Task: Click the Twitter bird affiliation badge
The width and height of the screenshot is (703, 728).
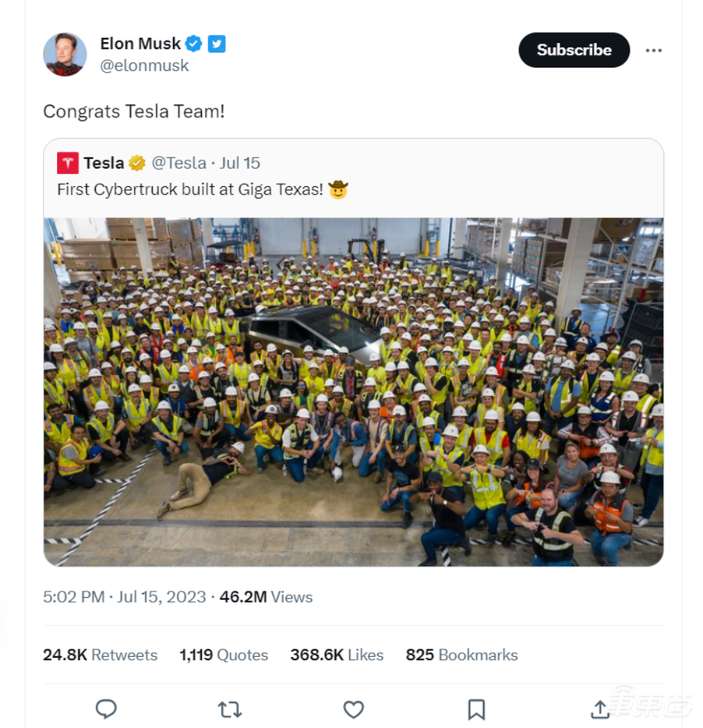Action: coord(217,44)
